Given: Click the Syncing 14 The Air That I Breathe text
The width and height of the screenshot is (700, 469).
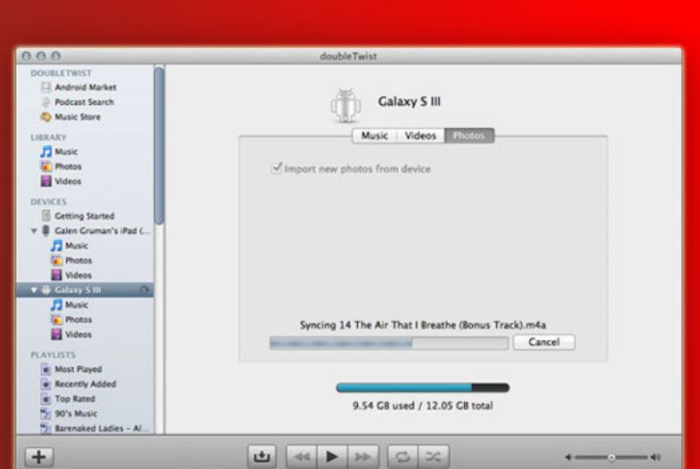Looking at the screenshot, I should tap(422, 325).
